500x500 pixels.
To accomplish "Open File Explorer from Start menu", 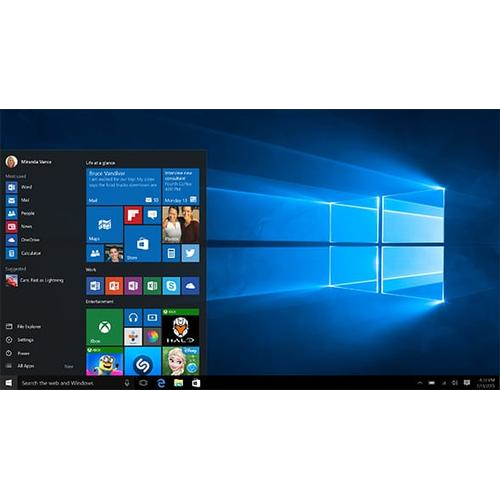I will (x=23, y=326).
